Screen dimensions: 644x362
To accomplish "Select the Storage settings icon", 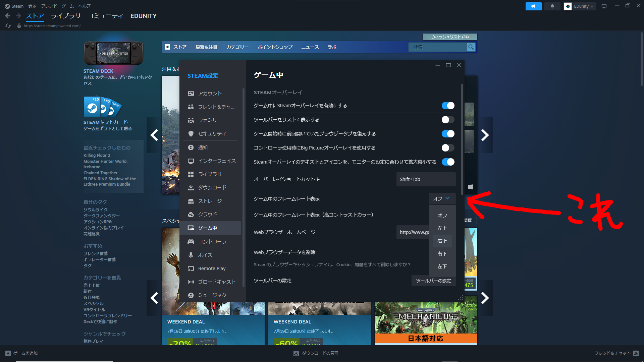I will coord(191,201).
